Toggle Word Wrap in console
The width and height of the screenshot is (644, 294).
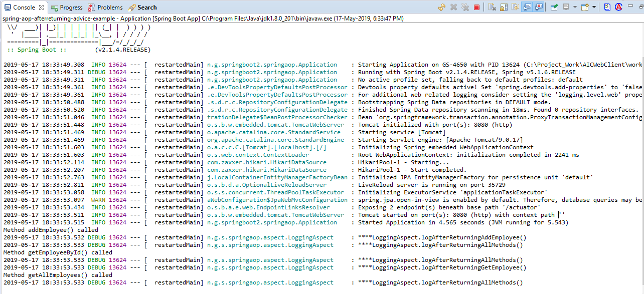pyautogui.click(x=516, y=7)
